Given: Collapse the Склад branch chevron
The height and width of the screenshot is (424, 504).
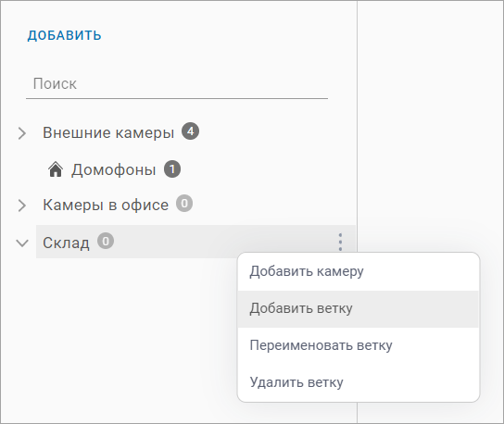Looking at the screenshot, I should (x=22, y=243).
